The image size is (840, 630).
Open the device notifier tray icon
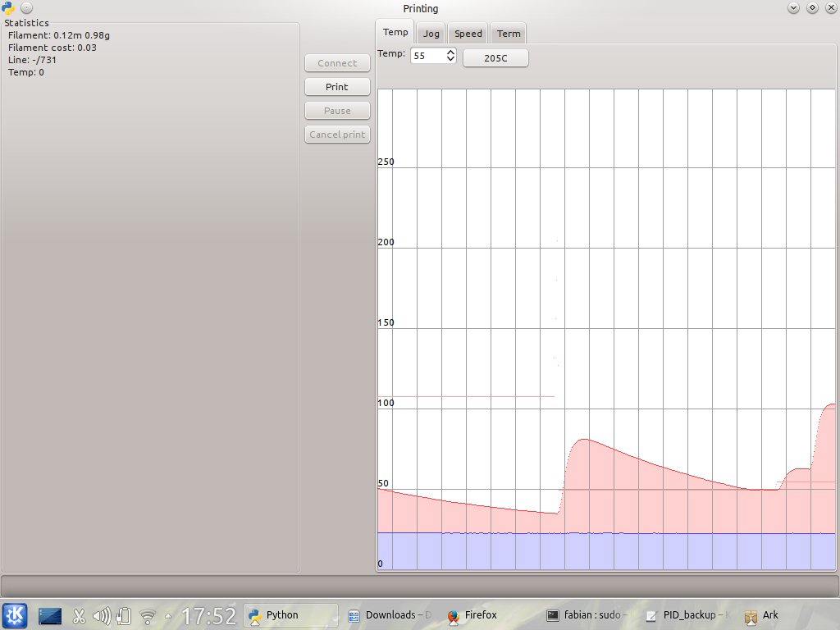coord(124,616)
